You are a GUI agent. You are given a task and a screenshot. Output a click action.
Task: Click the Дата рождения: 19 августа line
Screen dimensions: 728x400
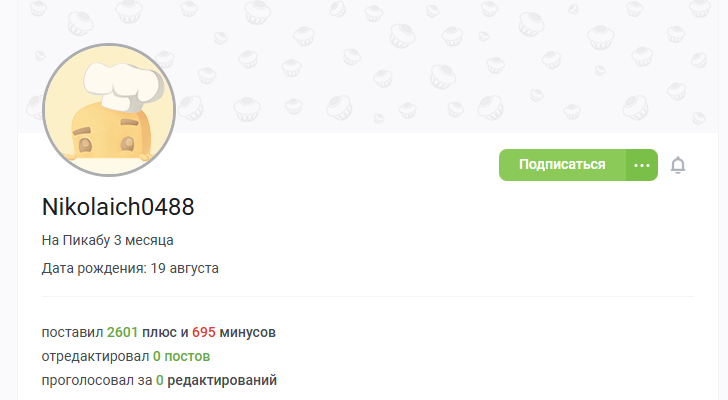pos(130,268)
